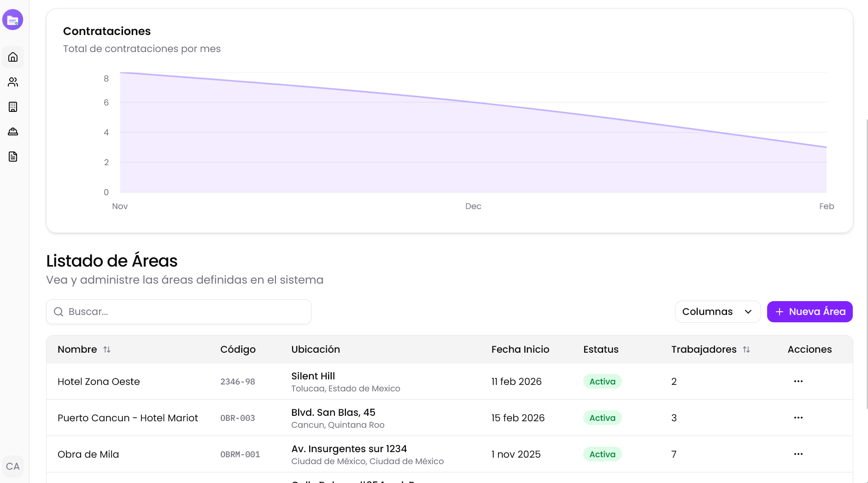Open the document icon in sidebar
The image size is (868, 483).
click(13, 157)
